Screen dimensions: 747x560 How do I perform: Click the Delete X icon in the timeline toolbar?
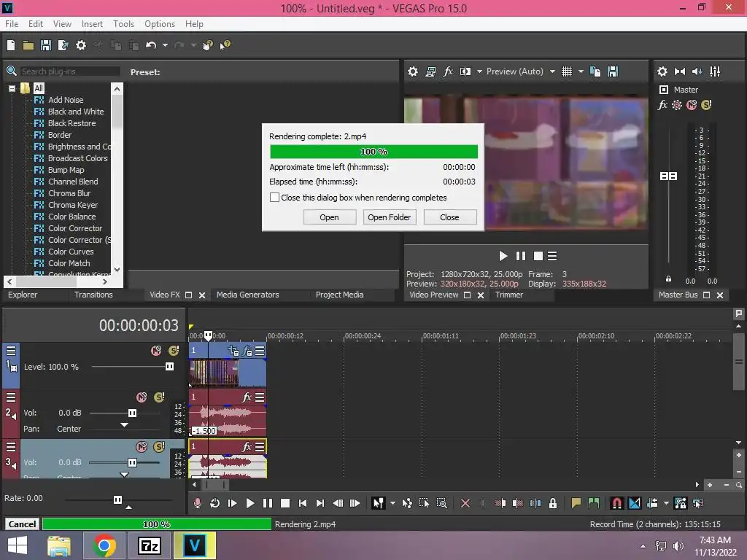[x=465, y=503]
